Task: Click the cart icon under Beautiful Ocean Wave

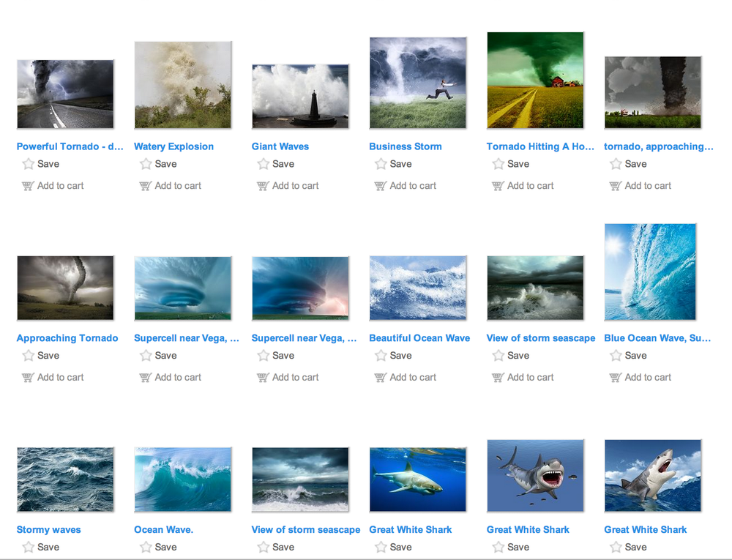Action: [381, 377]
